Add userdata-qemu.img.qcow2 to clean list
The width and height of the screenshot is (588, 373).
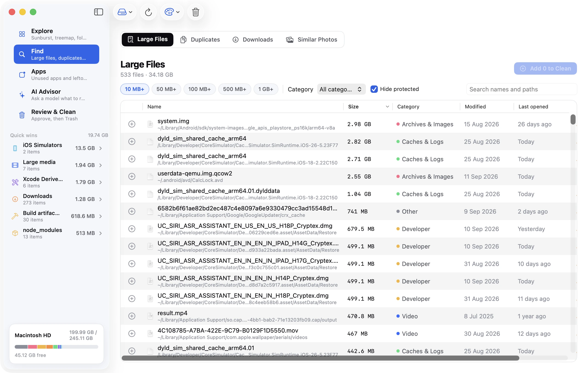[132, 176]
